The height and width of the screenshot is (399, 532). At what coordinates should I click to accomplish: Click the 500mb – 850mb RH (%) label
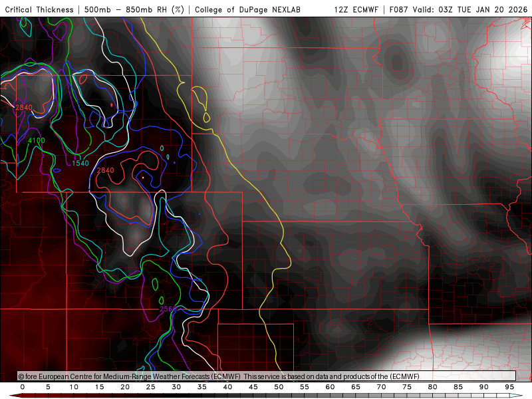134,9
